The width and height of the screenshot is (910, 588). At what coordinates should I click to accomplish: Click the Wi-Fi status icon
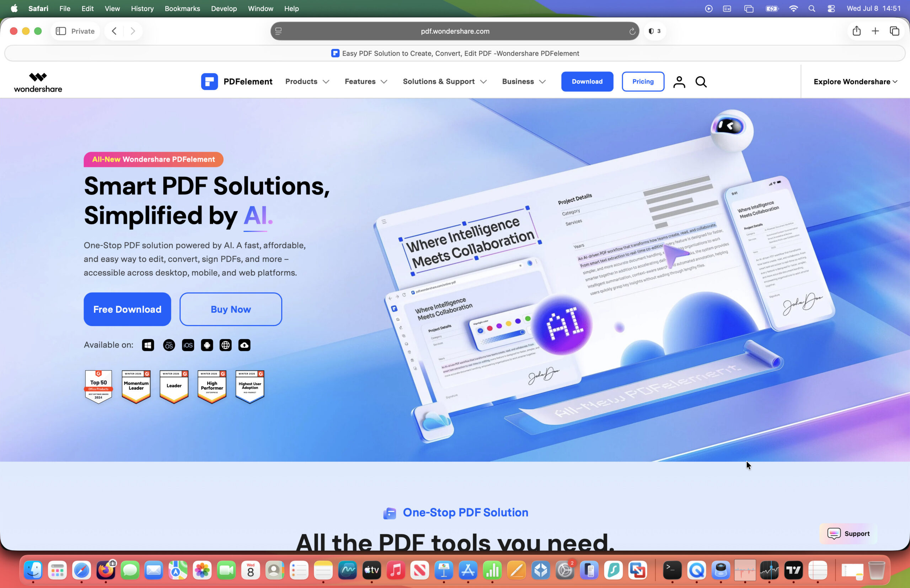tap(793, 9)
